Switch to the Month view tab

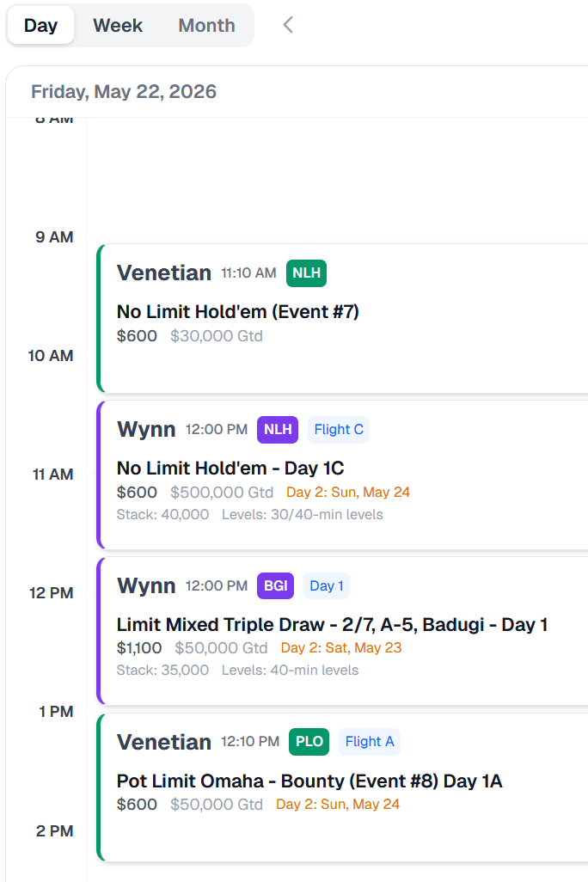[206, 25]
